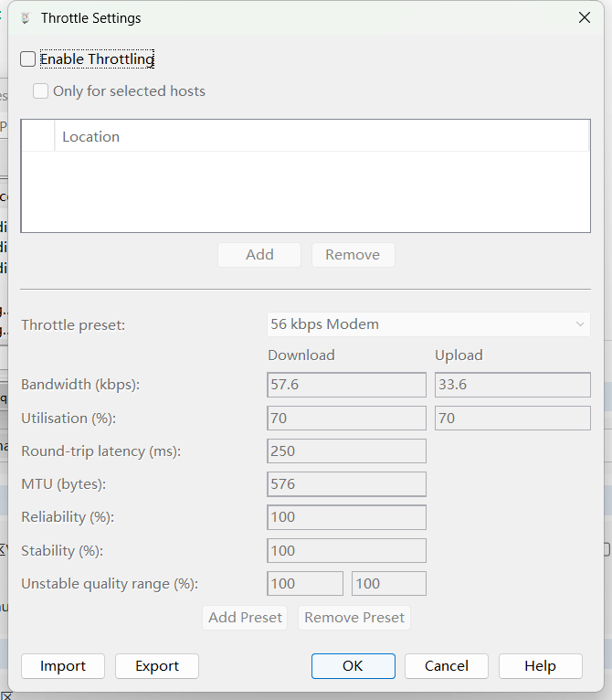Open Help for throttle settings
612x700 pixels.
[x=540, y=666]
